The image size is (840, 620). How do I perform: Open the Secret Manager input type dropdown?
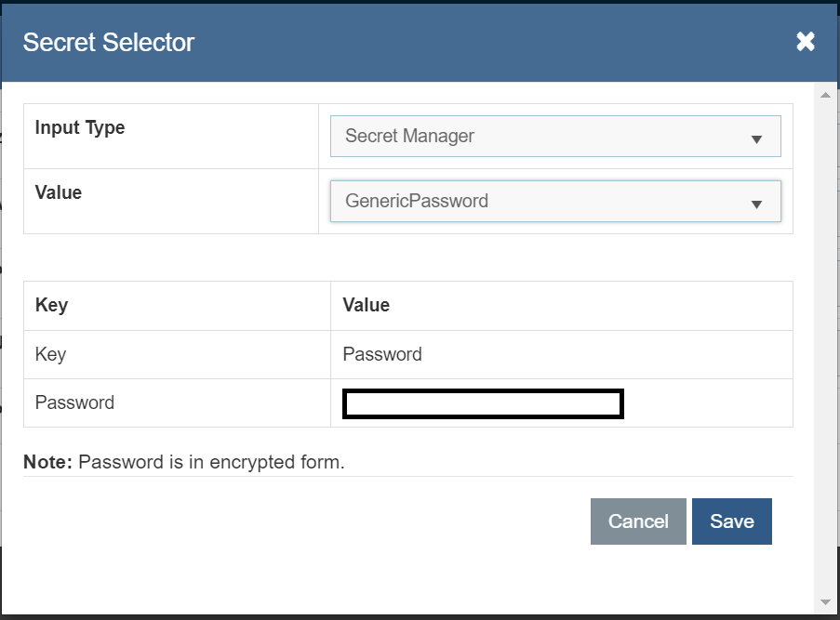554,137
